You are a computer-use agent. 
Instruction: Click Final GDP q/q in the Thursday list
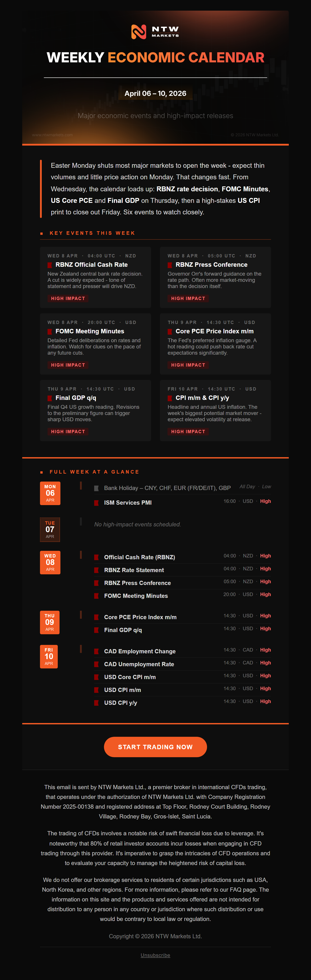point(123,630)
